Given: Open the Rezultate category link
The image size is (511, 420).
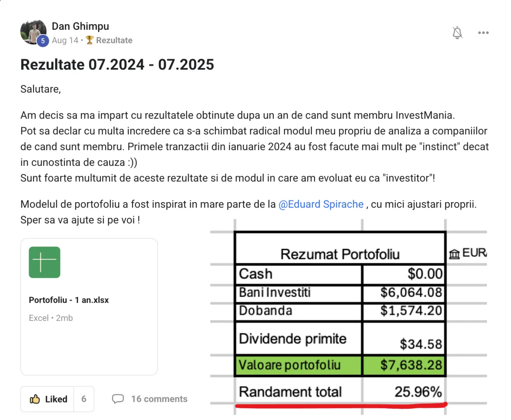Looking at the screenshot, I should click(x=114, y=40).
